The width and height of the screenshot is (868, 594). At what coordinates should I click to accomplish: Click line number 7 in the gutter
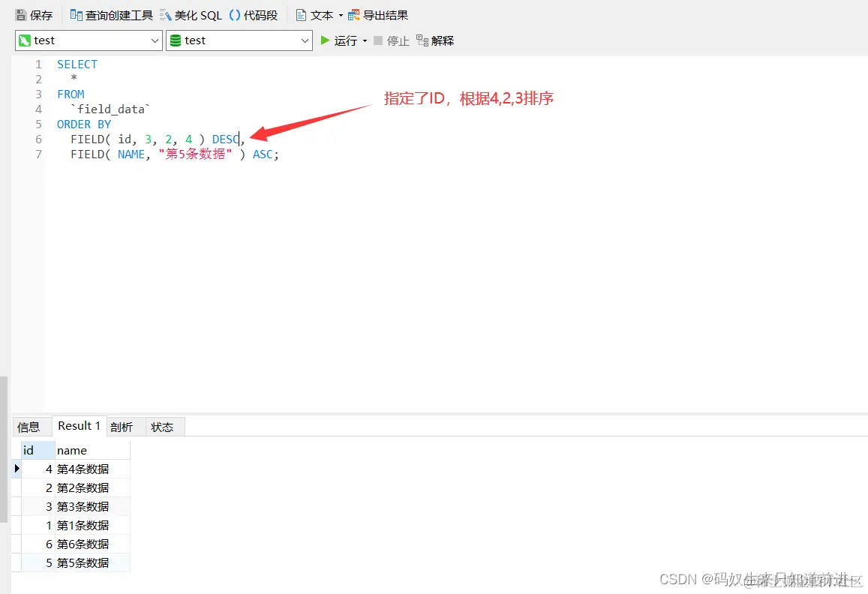click(39, 154)
